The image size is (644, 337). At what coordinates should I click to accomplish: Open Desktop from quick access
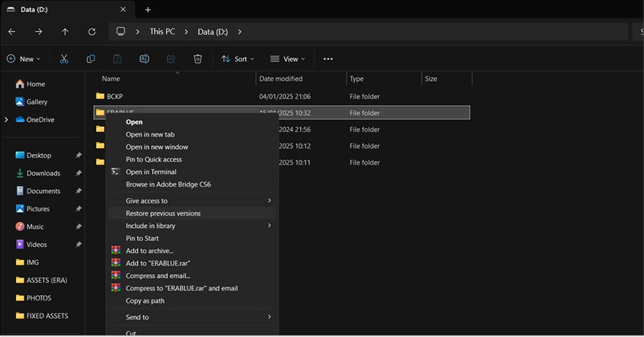click(x=33, y=156)
